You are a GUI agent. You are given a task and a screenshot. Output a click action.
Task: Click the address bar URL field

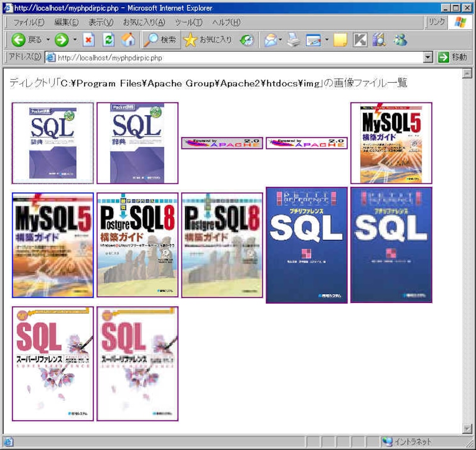tap(239, 57)
